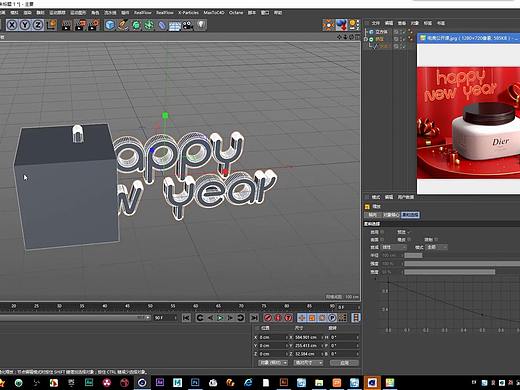Play the animation forward

point(220,318)
